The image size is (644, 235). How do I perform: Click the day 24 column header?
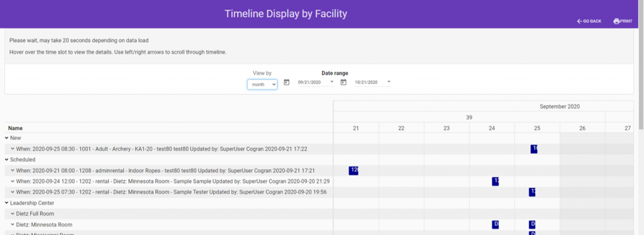(x=492, y=128)
